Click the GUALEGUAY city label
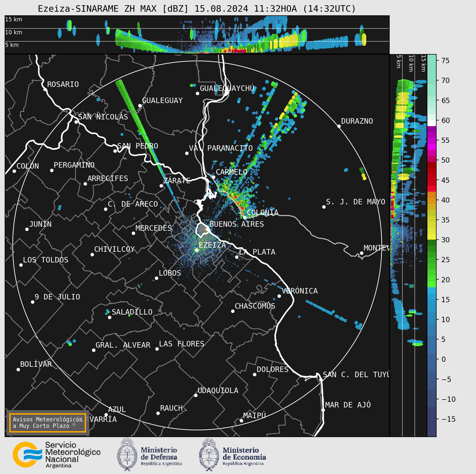This screenshot has width=476, height=474. (x=162, y=101)
